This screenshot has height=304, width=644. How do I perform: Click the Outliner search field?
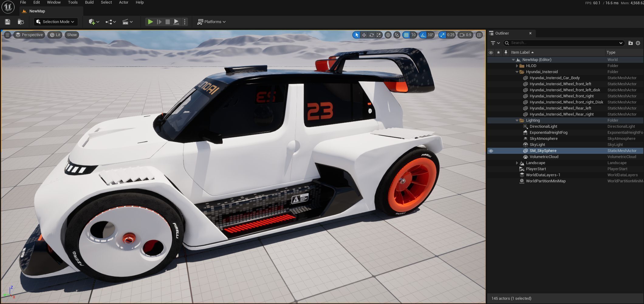pyautogui.click(x=564, y=43)
